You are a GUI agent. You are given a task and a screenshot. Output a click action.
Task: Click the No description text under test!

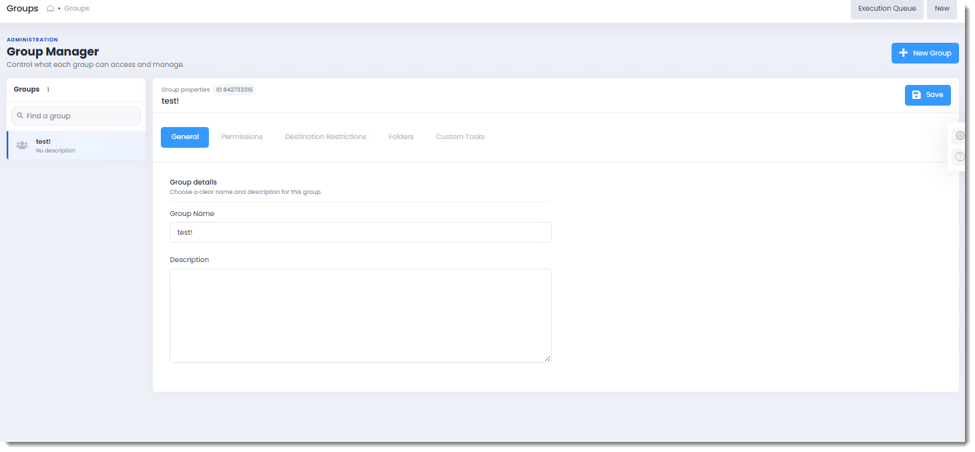coord(55,151)
